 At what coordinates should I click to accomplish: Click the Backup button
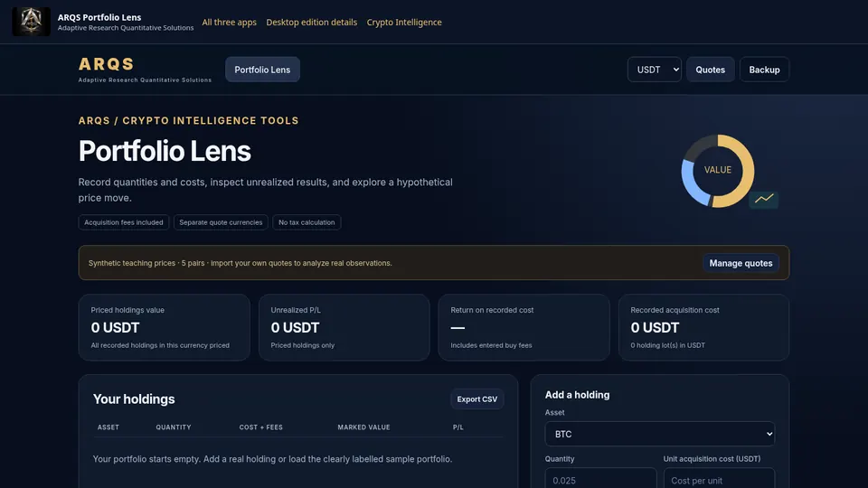point(765,70)
